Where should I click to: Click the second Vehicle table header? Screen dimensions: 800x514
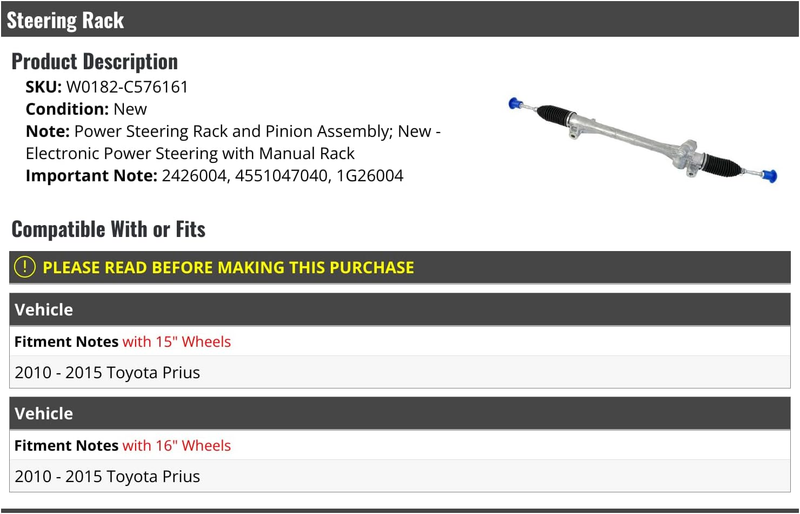[399, 413]
